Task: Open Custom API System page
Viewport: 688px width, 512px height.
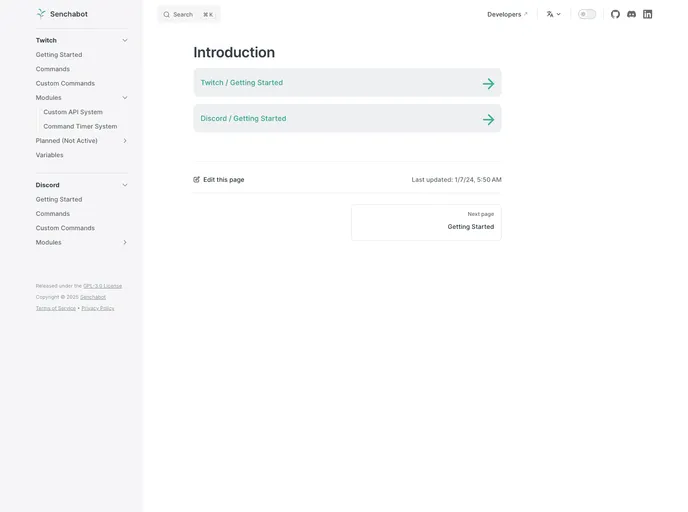Action: [x=73, y=112]
